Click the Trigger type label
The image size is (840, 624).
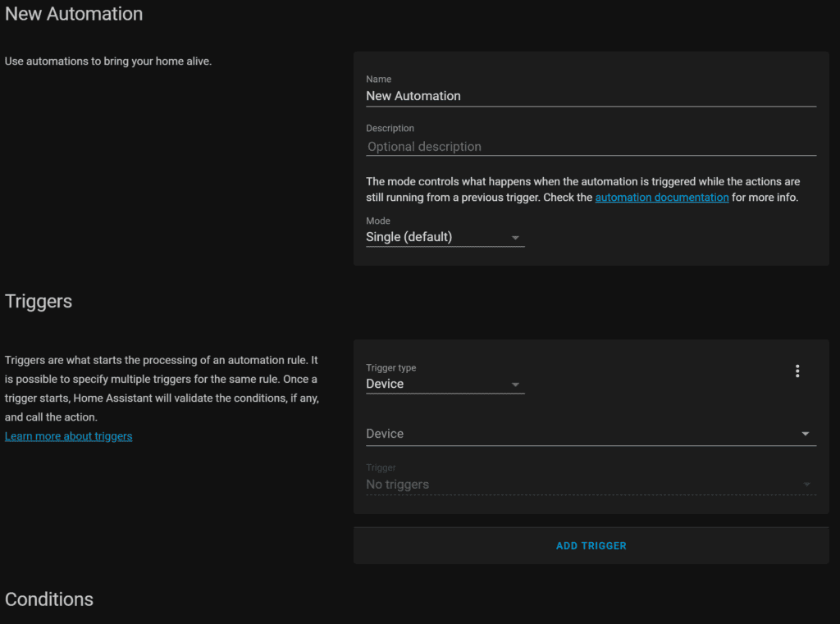click(391, 367)
